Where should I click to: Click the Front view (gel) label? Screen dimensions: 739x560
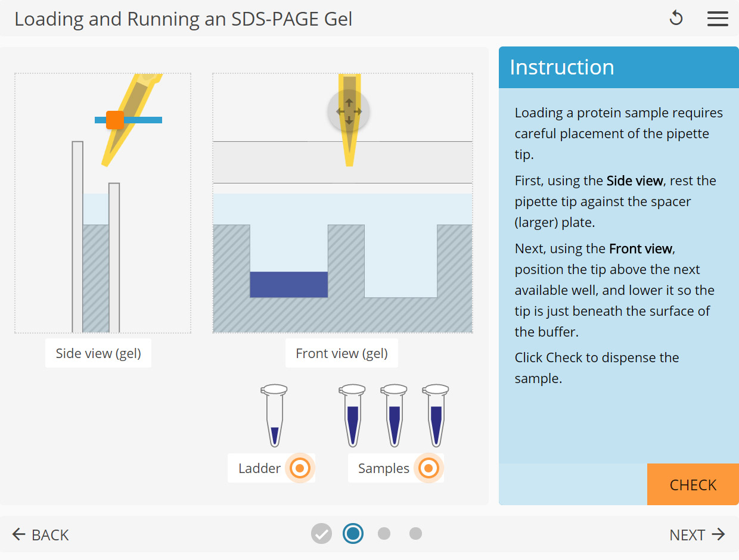(x=341, y=353)
